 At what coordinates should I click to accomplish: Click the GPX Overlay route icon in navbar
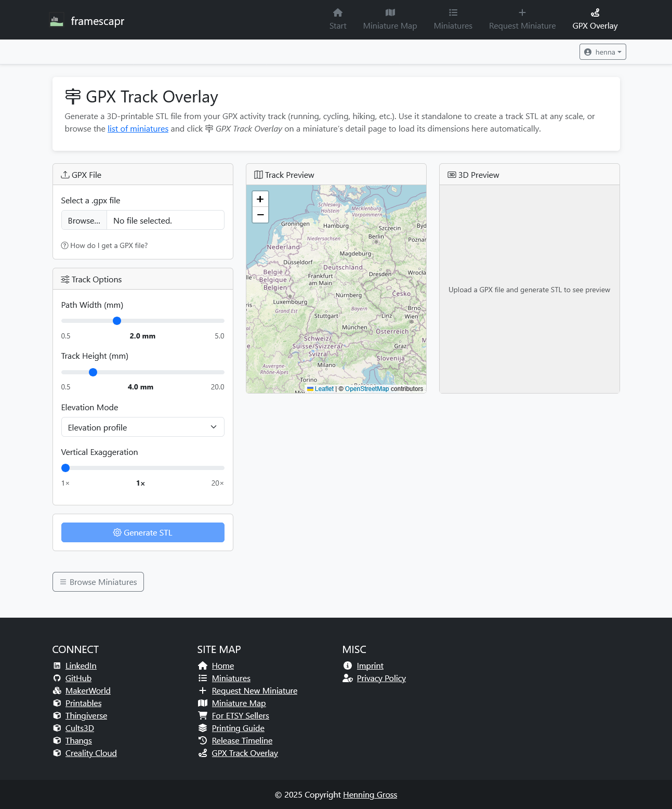(595, 12)
